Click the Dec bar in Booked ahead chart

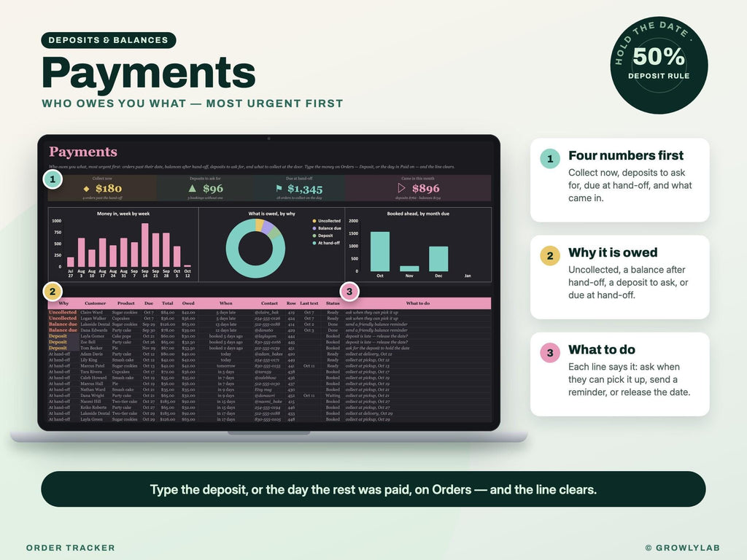point(438,259)
